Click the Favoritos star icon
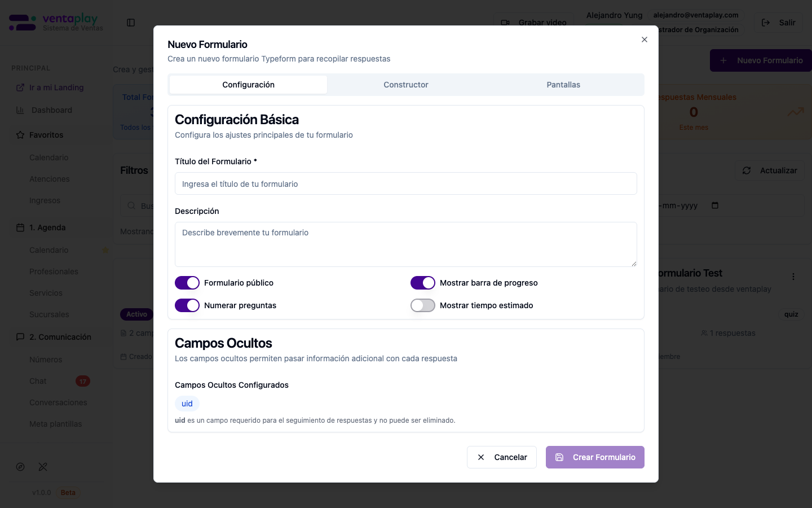This screenshot has height=508, width=812. coord(20,135)
